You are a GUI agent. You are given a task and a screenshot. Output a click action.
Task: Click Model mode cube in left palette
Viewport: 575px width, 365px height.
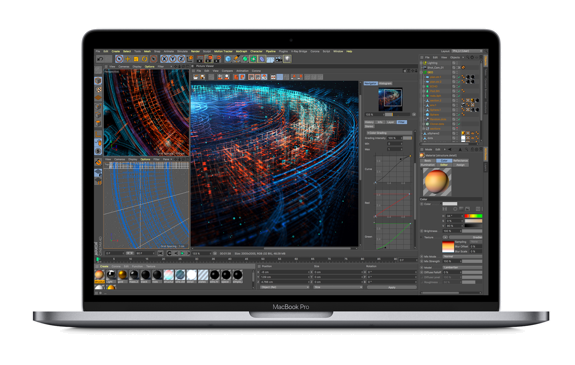coord(98,80)
